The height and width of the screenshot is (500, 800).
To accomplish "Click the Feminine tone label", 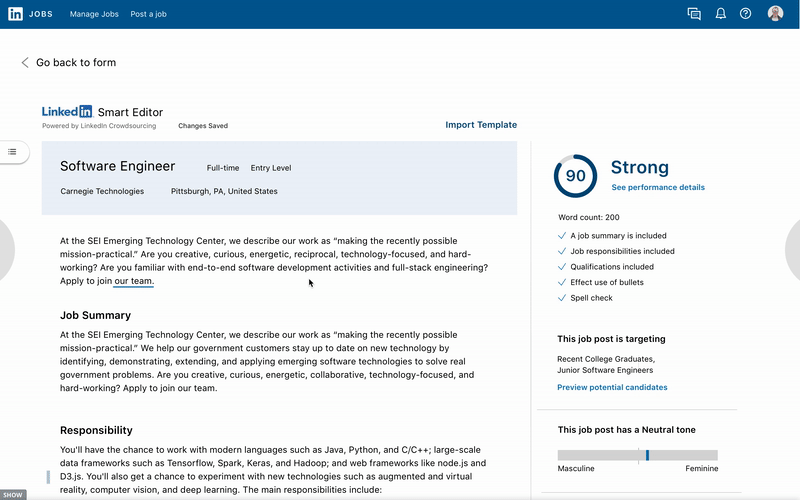I will [x=702, y=468].
